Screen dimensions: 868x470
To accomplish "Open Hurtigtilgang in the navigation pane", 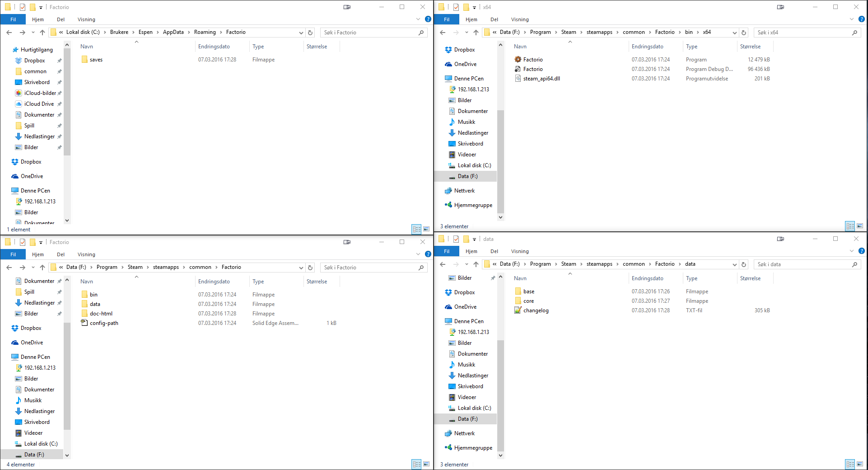I will [x=37, y=50].
